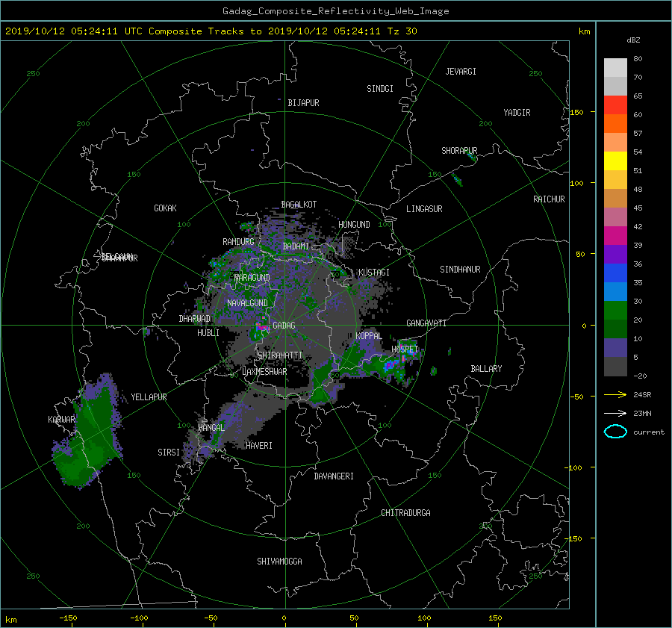The image size is (672, 628).
Task: Click the DHARWAD city label
Action: [195, 319]
